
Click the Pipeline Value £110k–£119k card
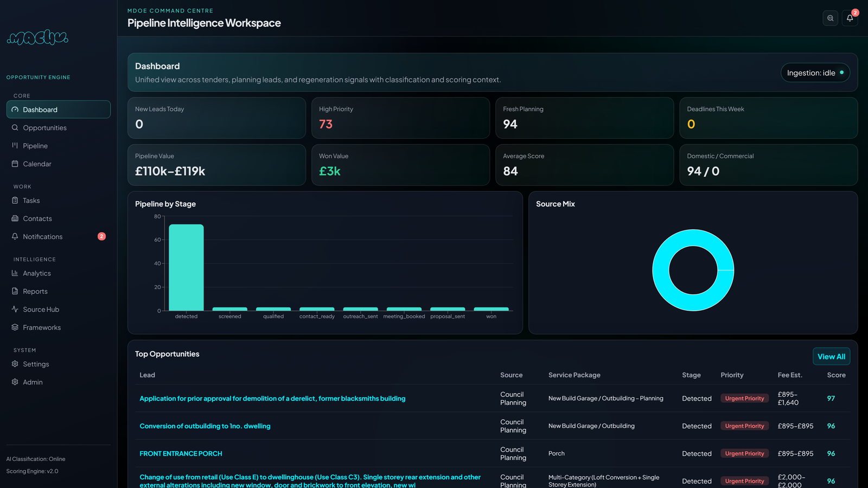(x=216, y=165)
